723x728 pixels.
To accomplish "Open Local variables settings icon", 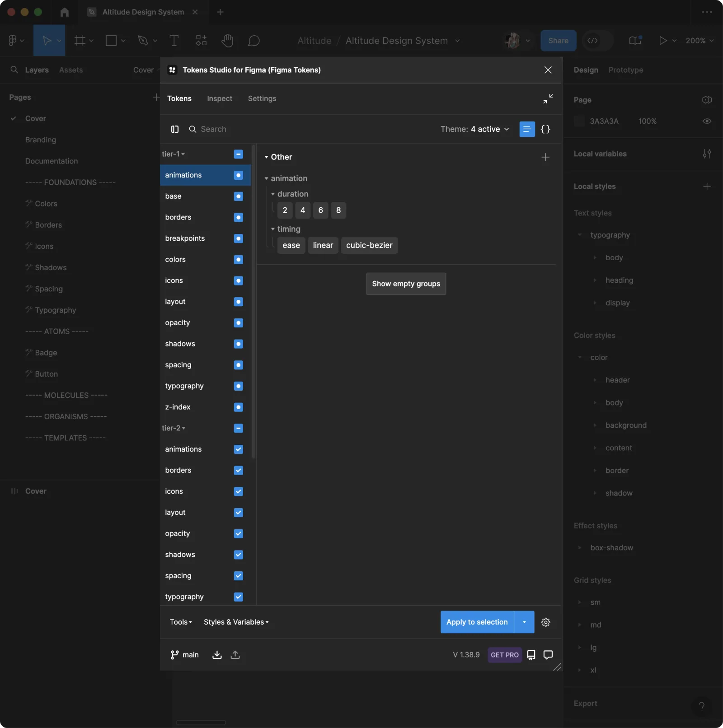I will click(x=707, y=154).
